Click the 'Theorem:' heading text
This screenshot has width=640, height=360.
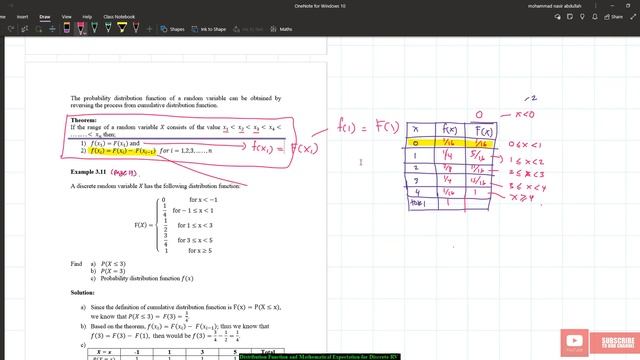tap(83, 120)
